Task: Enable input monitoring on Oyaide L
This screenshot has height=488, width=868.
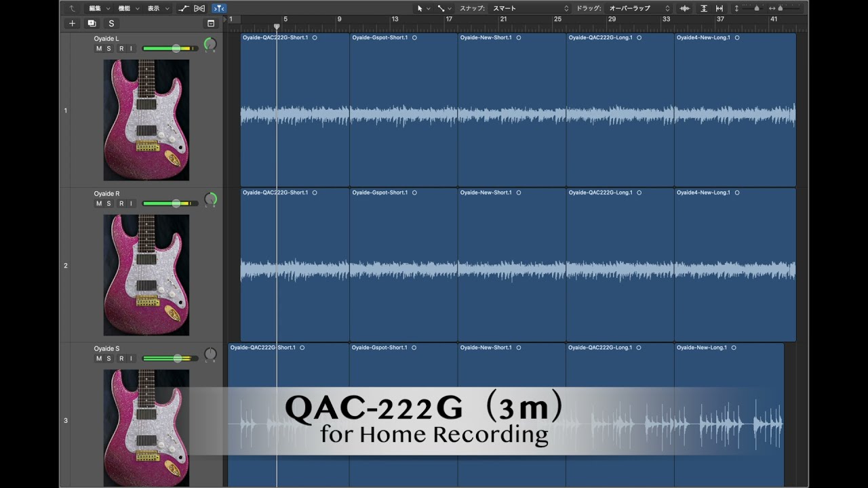Action: point(131,49)
